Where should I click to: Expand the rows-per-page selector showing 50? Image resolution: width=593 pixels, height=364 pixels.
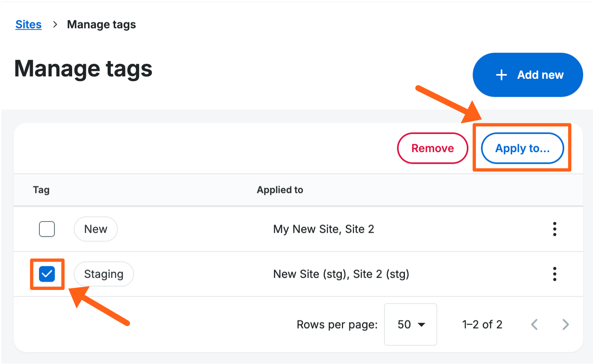410,324
